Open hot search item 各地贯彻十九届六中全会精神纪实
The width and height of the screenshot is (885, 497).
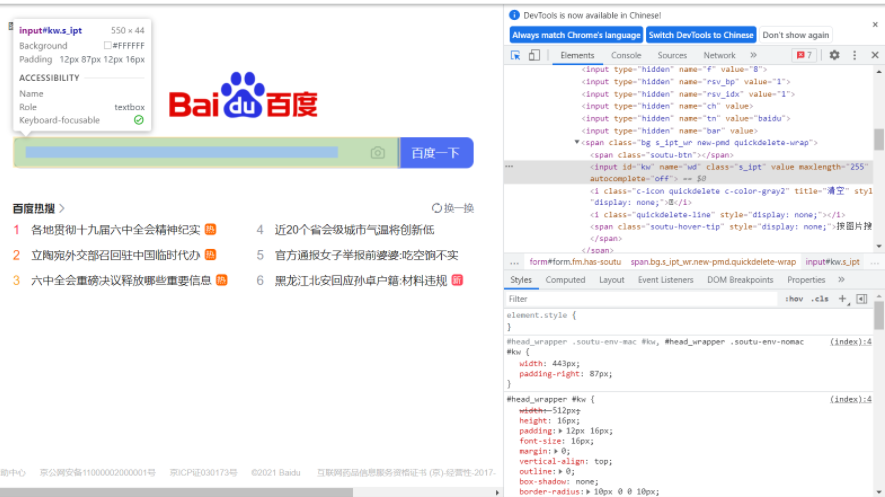pos(116,230)
